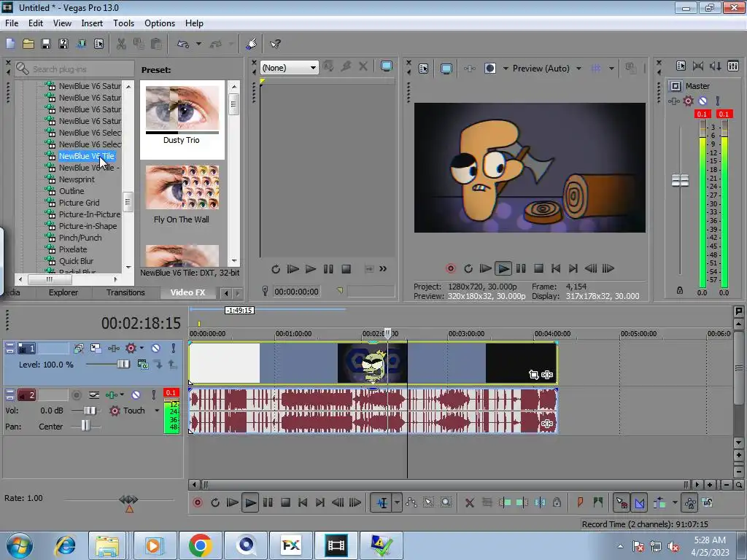The height and width of the screenshot is (560, 747).
Task: Open the Touch automation mode dropdown
Action: tap(158, 411)
